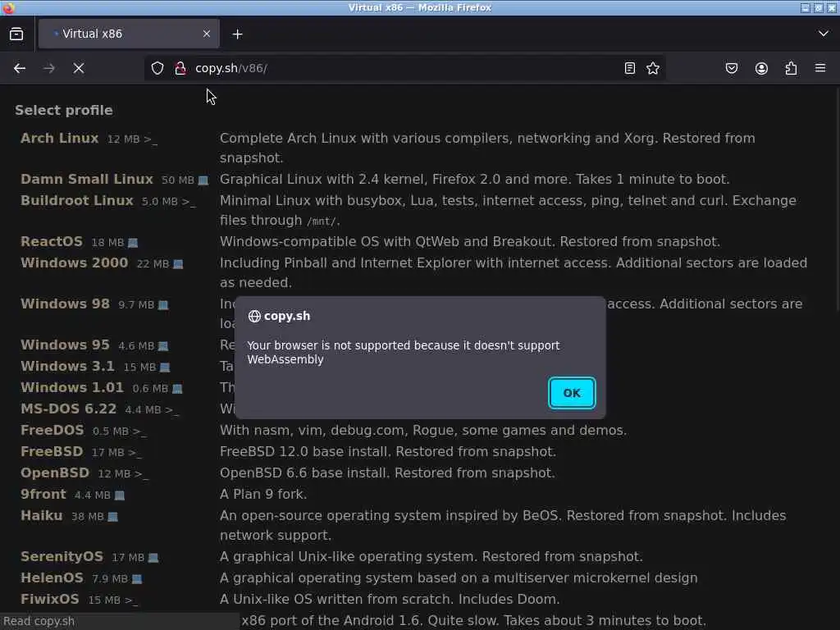Click the 'Select profile' heading
The image size is (840, 630).
coord(64,111)
